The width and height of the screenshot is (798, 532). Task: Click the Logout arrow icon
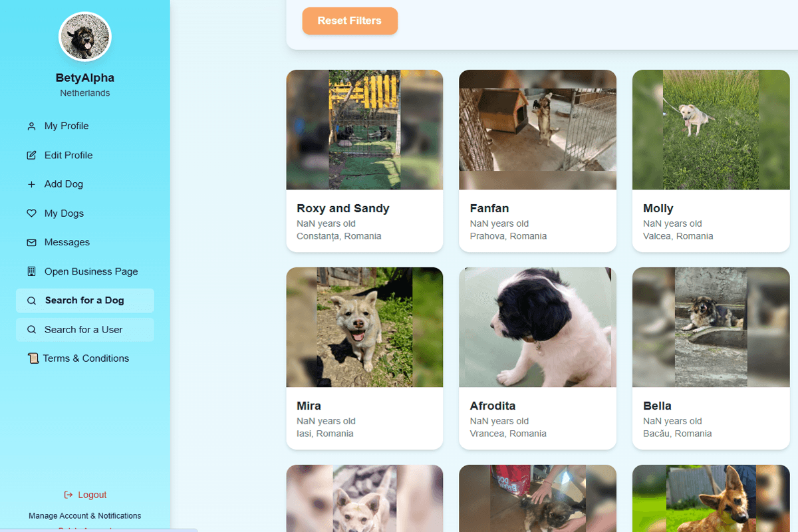coord(68,495)
